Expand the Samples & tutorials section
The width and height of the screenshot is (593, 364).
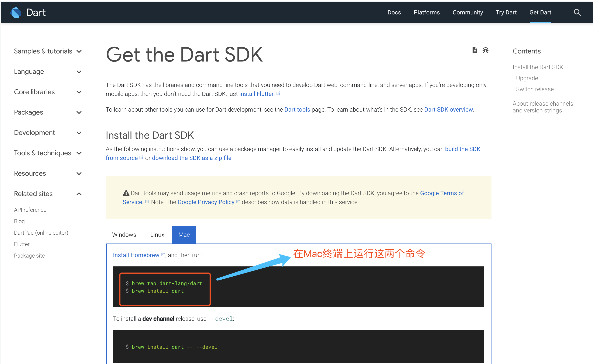click(79, 51)
